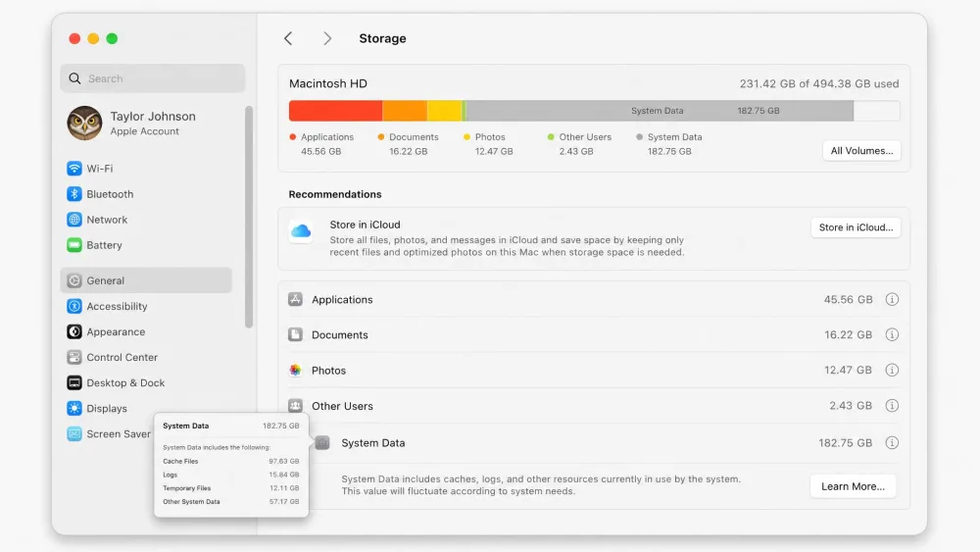Image resolution: width=980 pixels, height=552 pixels.
Task: Click popup System Data 182.75 GB header
Action: [230, 426]
